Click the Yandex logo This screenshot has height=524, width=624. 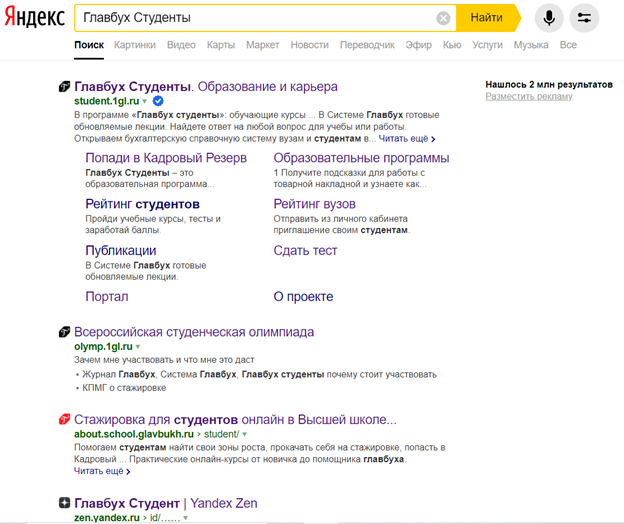34,17
